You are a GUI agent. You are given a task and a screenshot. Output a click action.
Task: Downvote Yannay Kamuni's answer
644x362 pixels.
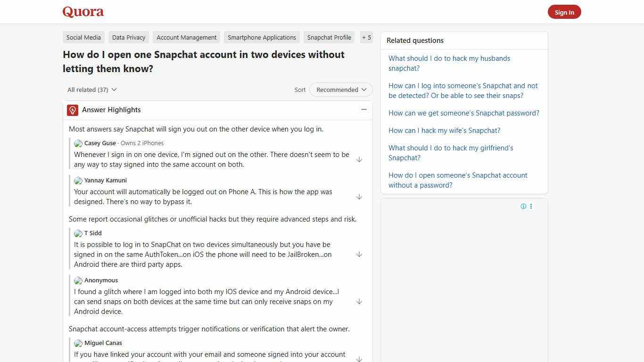click(359, 197)
